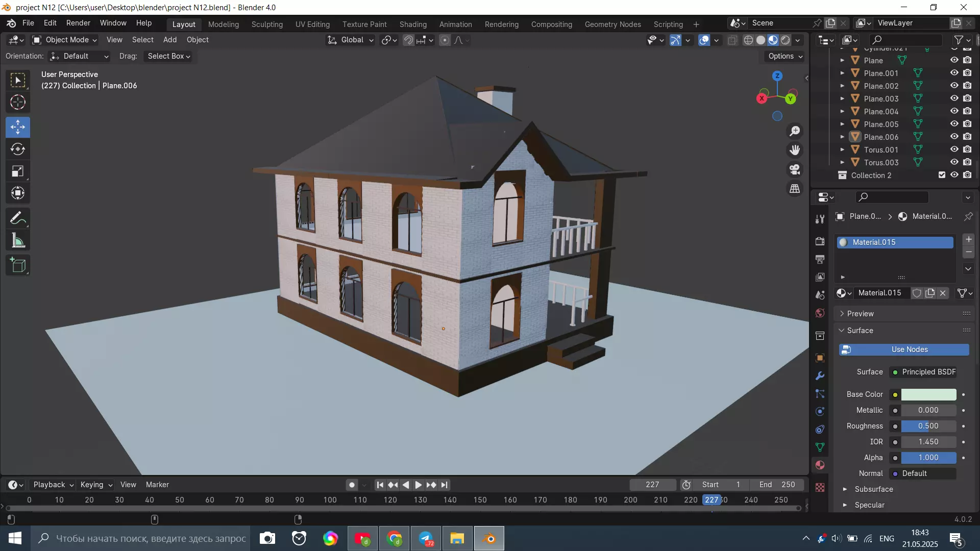Open the Object Mode dropdown
The width and height of the screenshot is (980, 551).
(64, 40)
